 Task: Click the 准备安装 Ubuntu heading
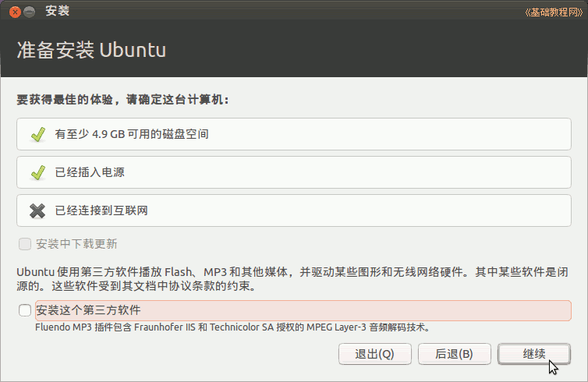click(x=91, y=50)
